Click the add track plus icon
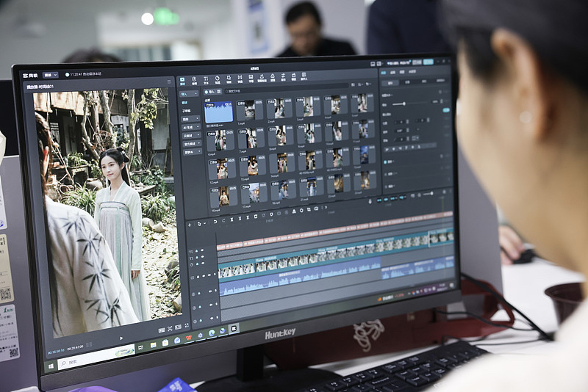The width and height of the screenshot is (588, 392). (190, 225)
